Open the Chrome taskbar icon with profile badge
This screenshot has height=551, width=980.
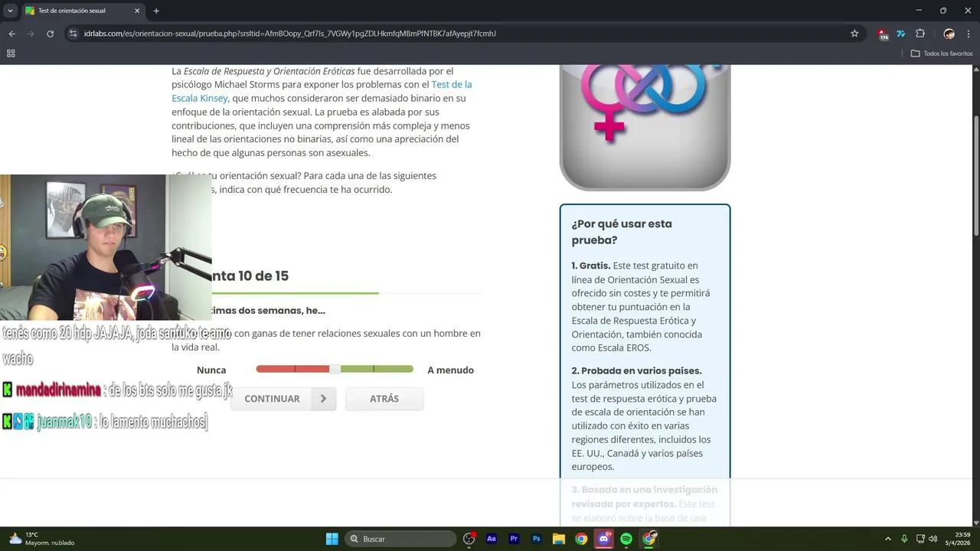[649, 539]
